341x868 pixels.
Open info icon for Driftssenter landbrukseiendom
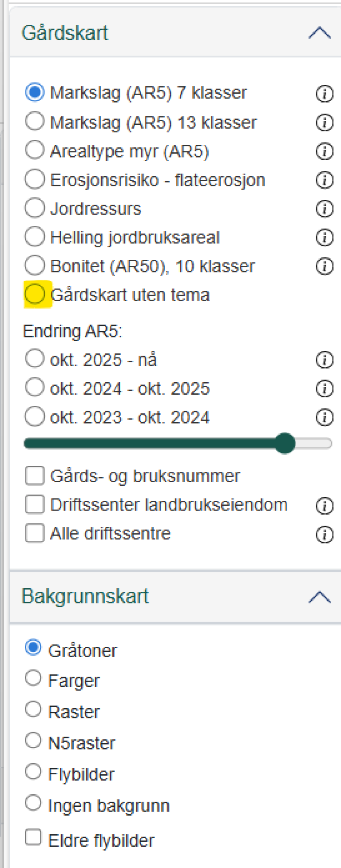point(325,506)
